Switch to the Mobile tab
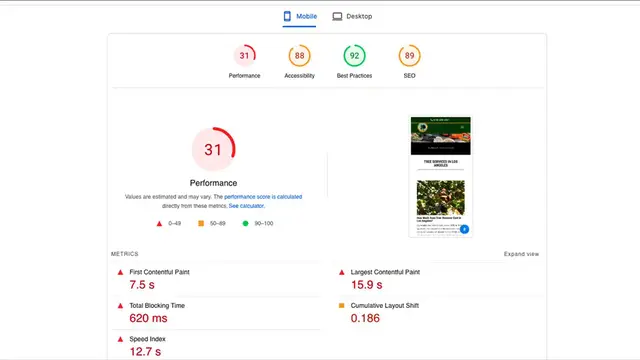Viewport: 640px width, 360px height. coord(300,16)
